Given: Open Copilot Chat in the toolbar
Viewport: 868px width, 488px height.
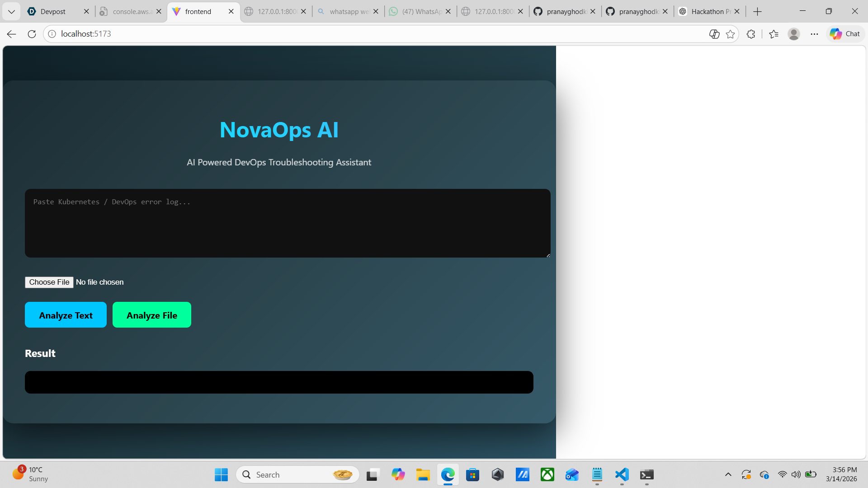Looking at the screenshot, I should [x=845, y=34].
